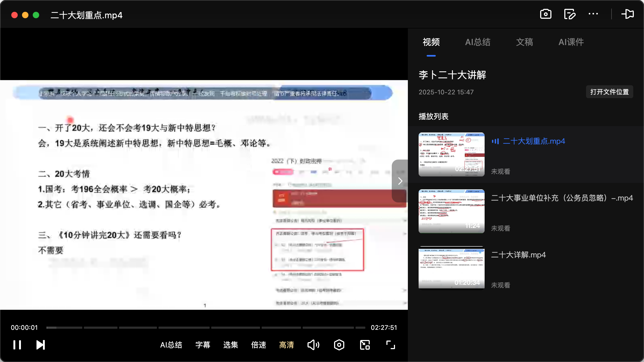Skip to the next video
Screen dimensions: 644x362
coord(40,345)
